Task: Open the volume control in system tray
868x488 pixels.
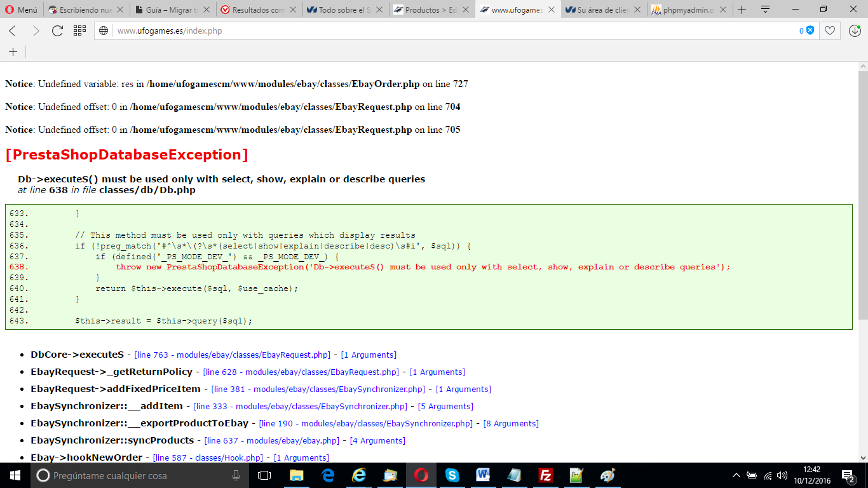Action: 783,475
